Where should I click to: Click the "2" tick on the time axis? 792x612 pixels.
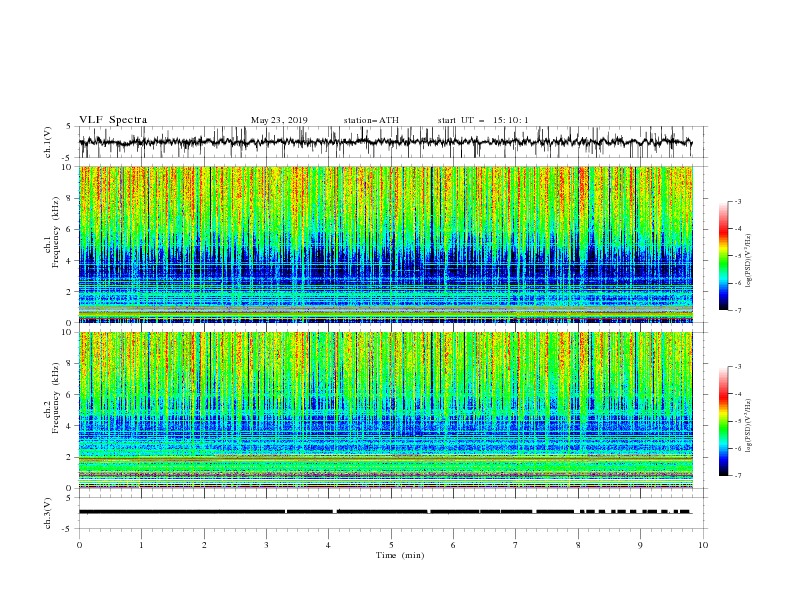tap(204, 545)
